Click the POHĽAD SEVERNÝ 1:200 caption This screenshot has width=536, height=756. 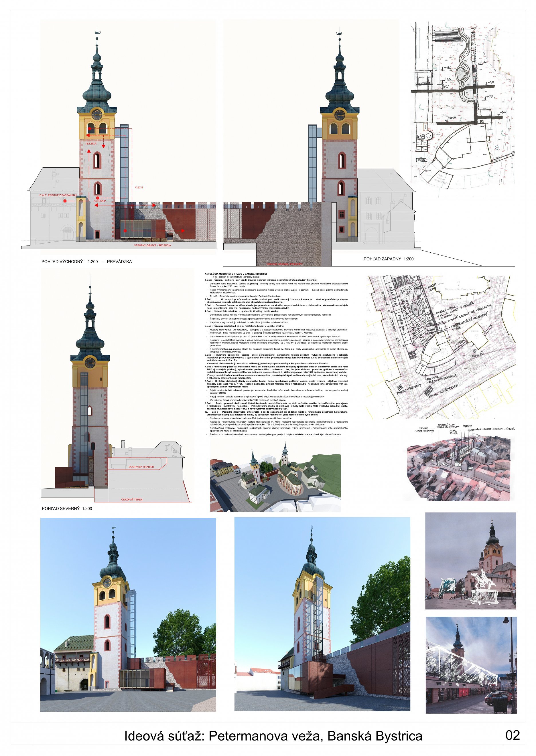[67, 508]
